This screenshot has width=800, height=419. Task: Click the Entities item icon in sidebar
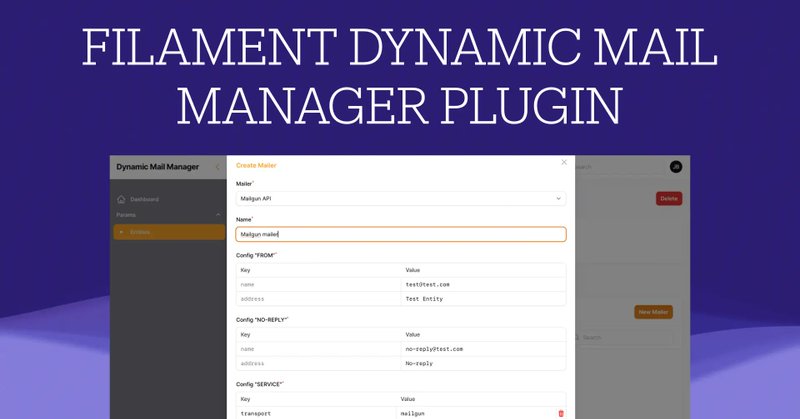point(121,232)
